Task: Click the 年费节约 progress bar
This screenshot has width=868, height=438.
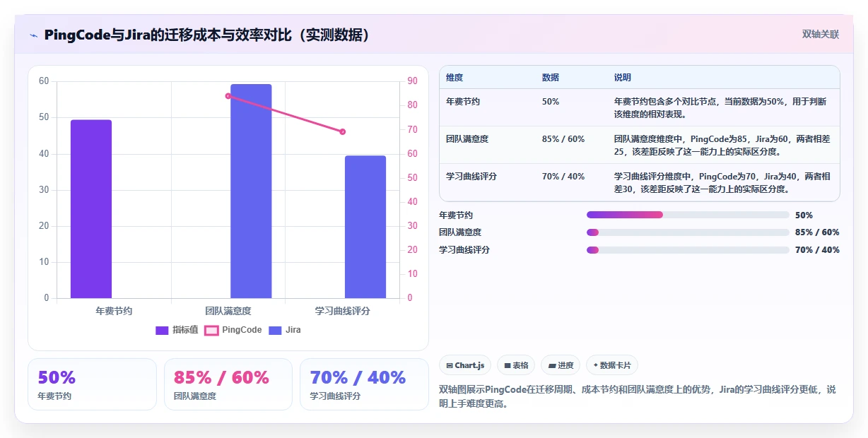Action: [x=688, y=215]
